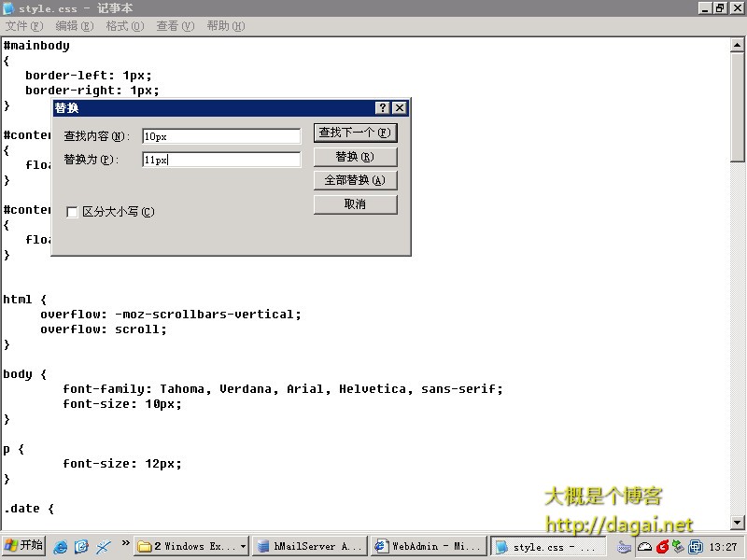Viewport: 747px width, 560px height.
Task: Click the scrollbar down arrow
Action: tap(737, 523)
